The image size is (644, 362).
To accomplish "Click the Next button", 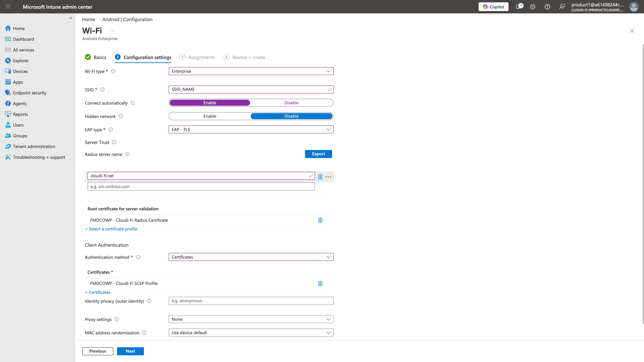I will pyautogui.click(x=130, y=351).
